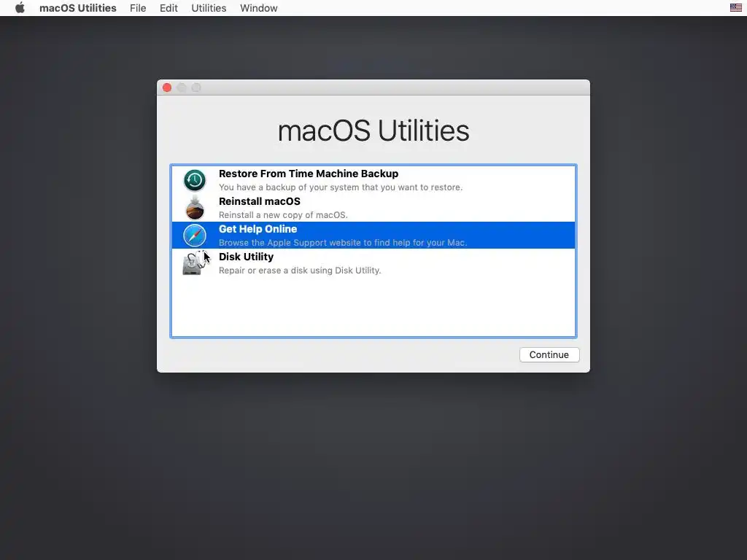
Task: Click the Continue button
Action: coord(549,355)
